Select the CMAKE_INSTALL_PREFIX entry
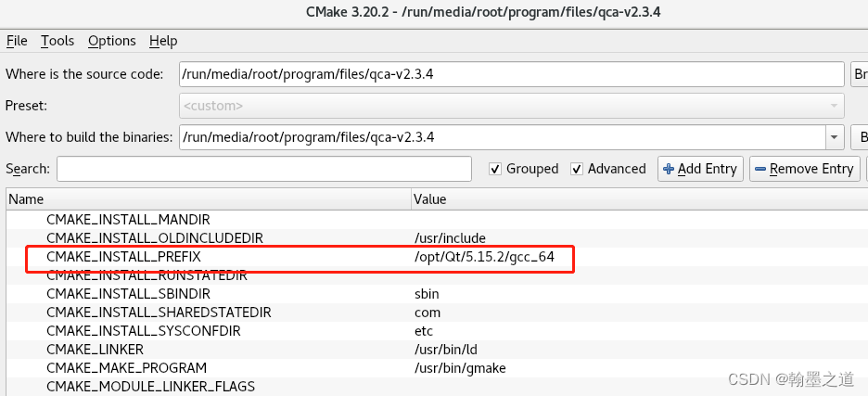The height and width of the screenshot is (396, 868). (123, 257)
